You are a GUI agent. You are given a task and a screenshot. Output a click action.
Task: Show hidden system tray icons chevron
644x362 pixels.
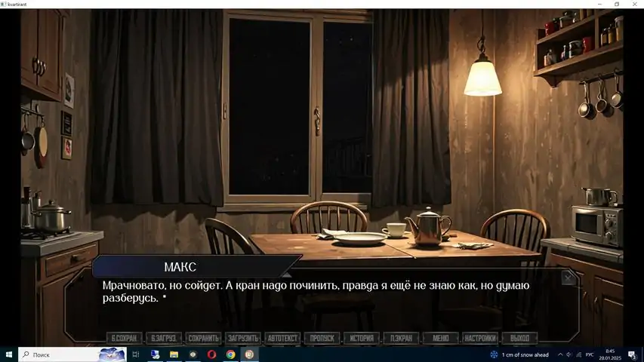pyautogui.click(x=559, y=354)
